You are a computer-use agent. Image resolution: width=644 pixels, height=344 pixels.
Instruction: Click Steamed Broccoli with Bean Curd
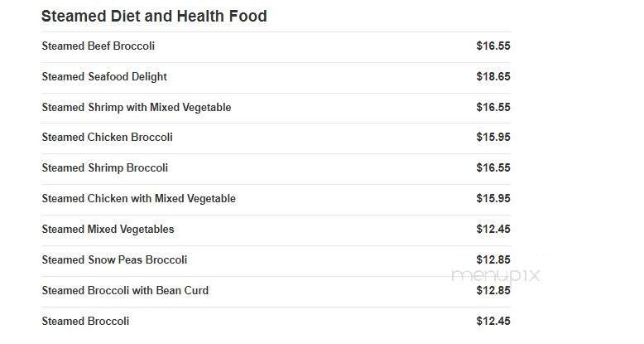(125, 291)
